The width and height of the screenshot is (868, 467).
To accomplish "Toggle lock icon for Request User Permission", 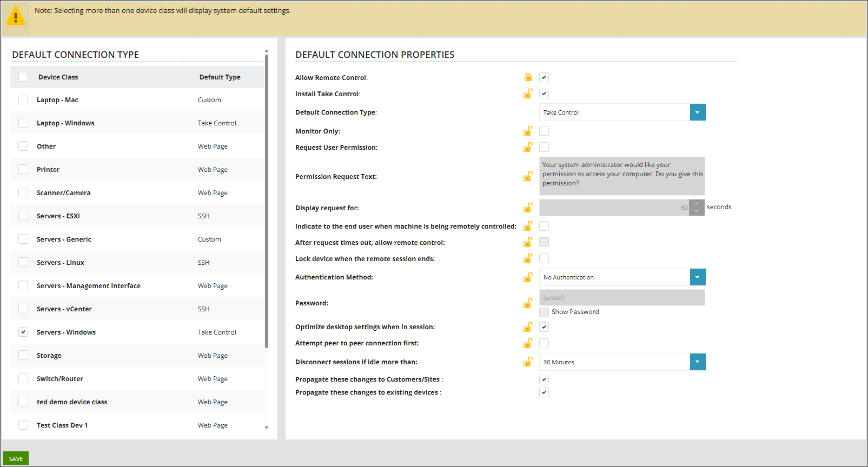I will pos(528,147).
